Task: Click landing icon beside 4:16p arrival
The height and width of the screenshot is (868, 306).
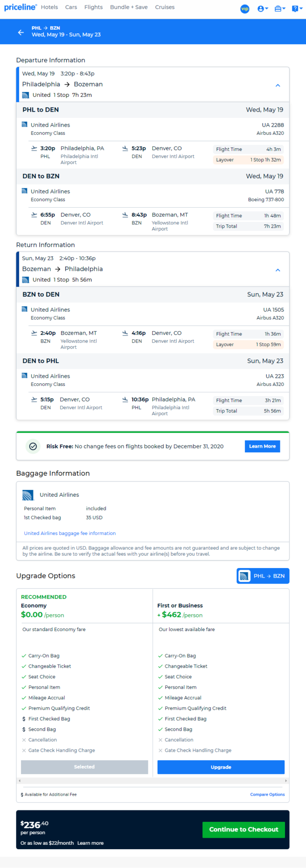Action: pyautogui.click(x=125, y=333)
